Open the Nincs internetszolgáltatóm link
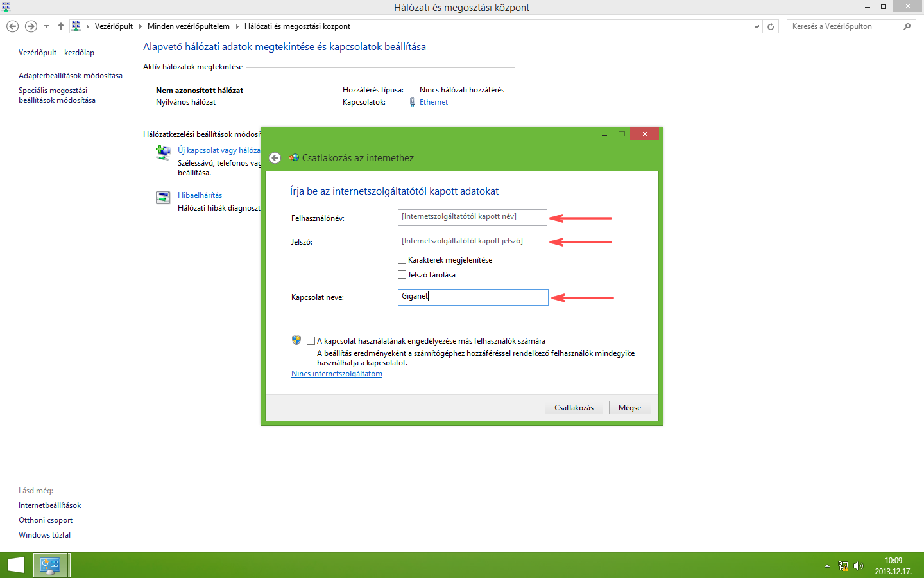 [336, 373]
